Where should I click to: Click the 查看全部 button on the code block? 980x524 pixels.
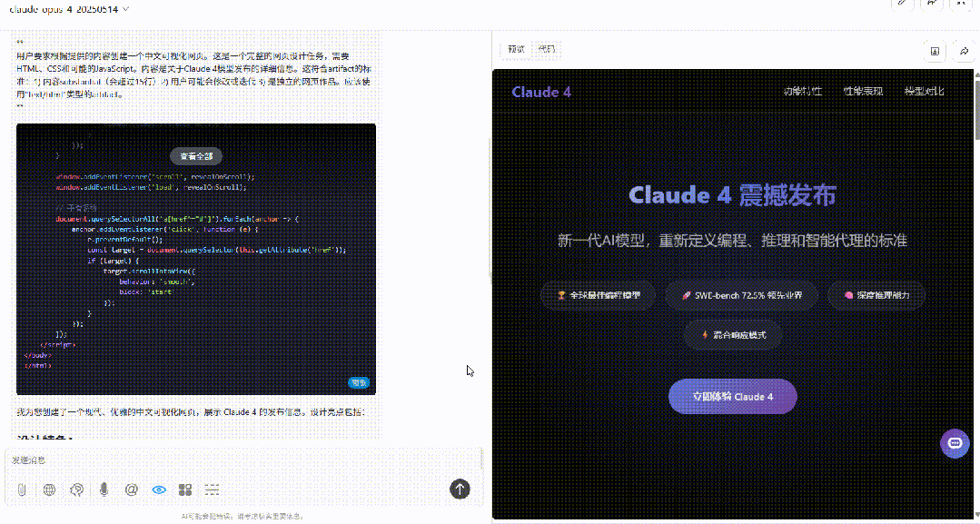click(196, 156)
